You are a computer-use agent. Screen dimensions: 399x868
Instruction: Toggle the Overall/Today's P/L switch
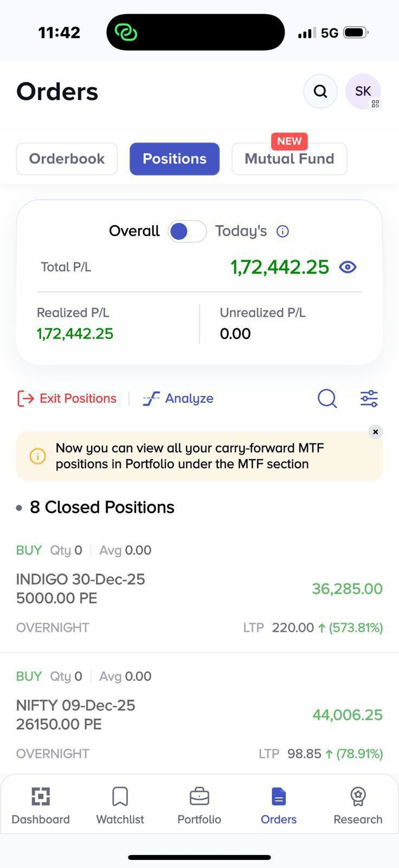(187, 232)
